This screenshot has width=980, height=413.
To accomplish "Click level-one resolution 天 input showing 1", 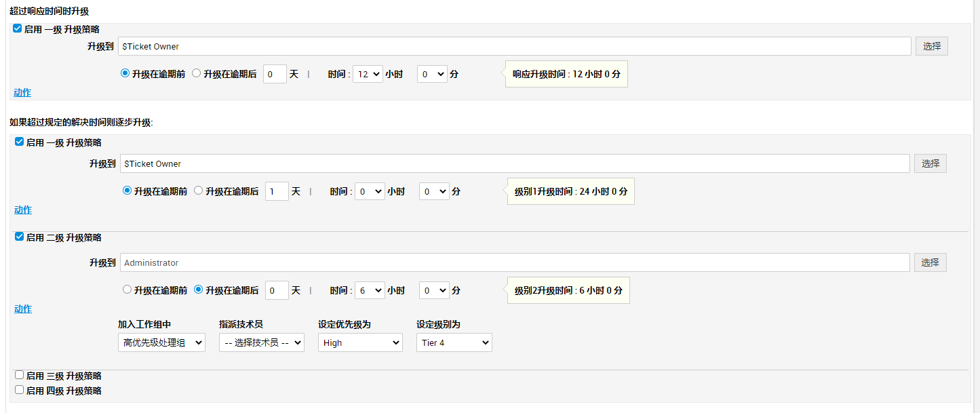I will click(277, 192).
